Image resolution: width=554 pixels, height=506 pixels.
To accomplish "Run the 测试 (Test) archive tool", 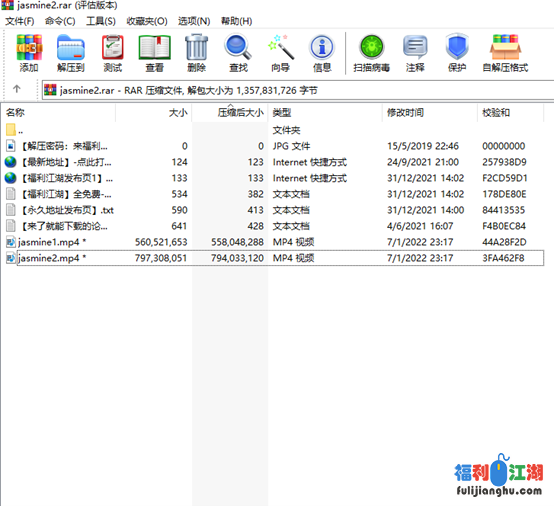I will pyautogui.click(x=113, y=53).
